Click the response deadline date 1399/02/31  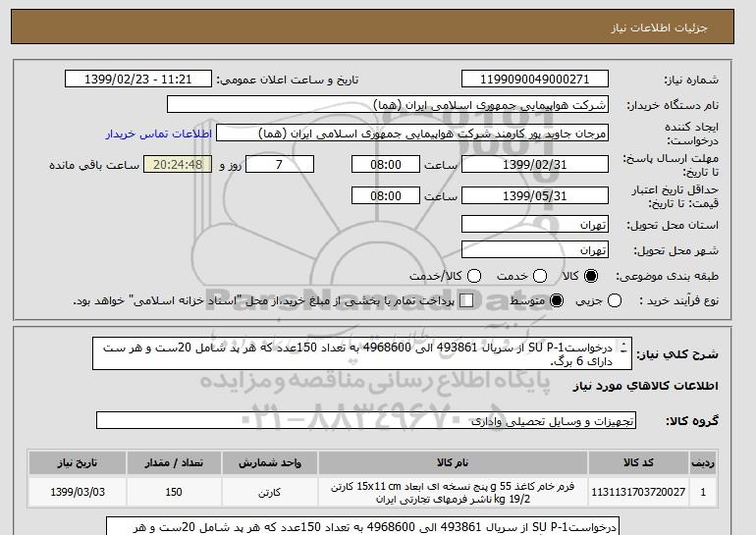tap(535, 164)
